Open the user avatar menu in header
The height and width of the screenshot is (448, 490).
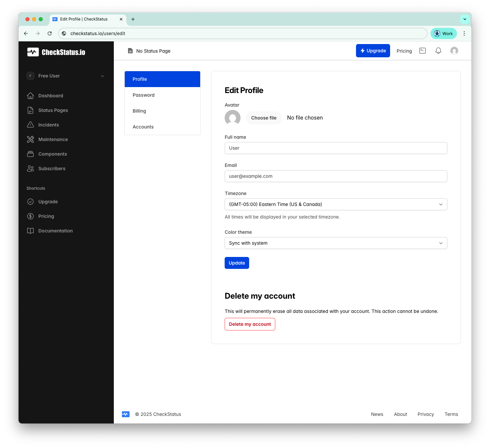point(454,51)
